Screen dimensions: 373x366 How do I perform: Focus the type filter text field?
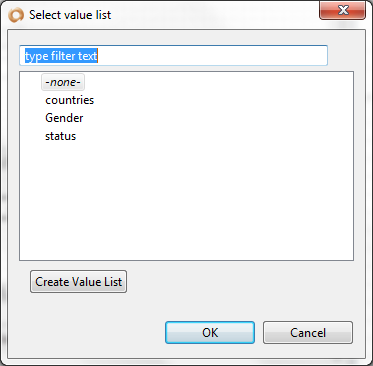pyautogui.click(x=173, y=56)
